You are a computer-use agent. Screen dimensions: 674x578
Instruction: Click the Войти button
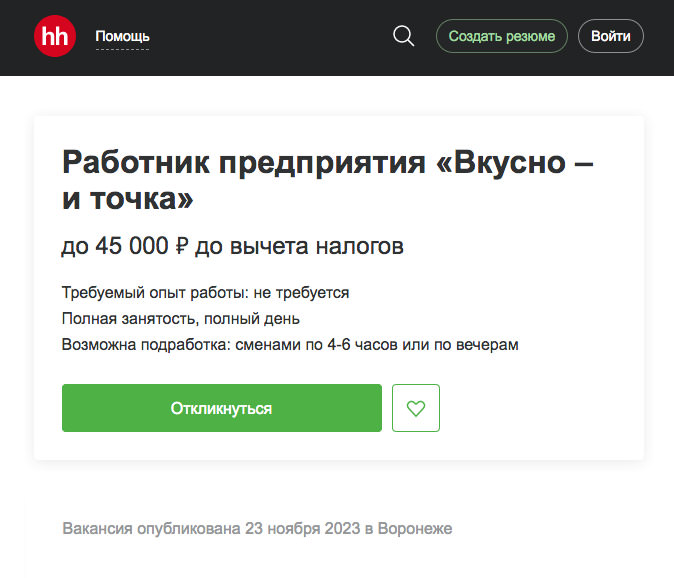pos(611,36)
